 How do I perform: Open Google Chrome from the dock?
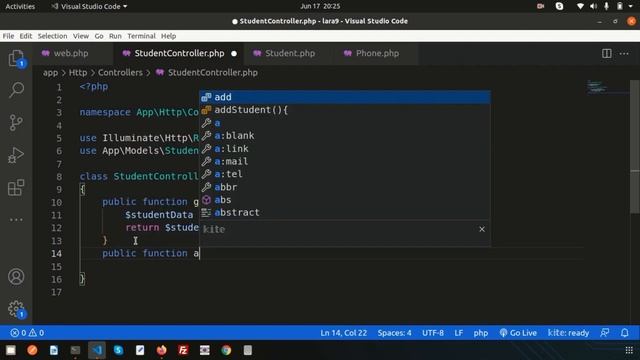point(226,350)
